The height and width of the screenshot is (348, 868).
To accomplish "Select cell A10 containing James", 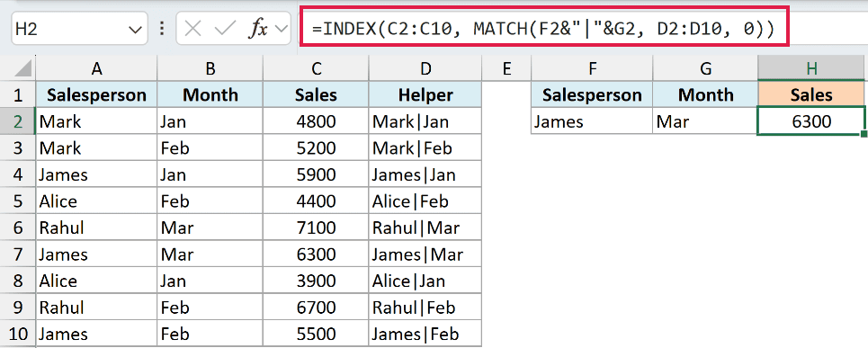I will 96,334.
